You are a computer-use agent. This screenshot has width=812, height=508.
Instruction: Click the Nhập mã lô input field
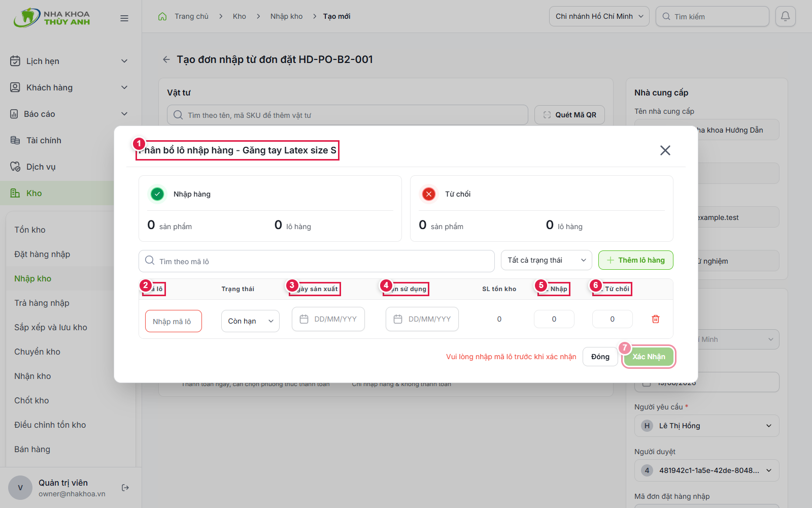(174, 321)
